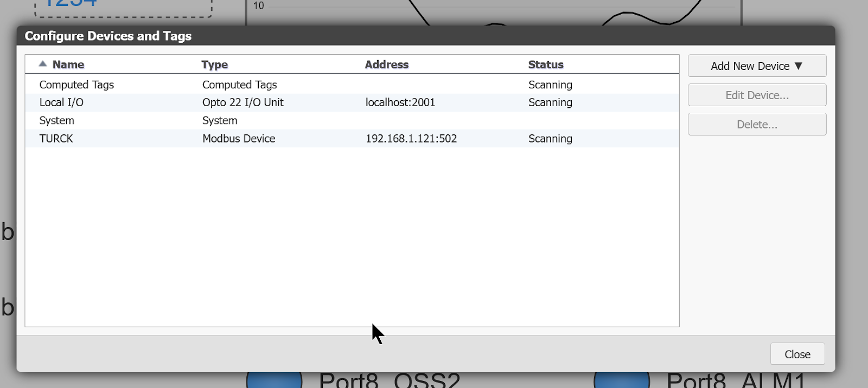Screen dimensions: 868x388
Task: Click the 192.168.1.121:502 address cell
Action: [411, 139]
